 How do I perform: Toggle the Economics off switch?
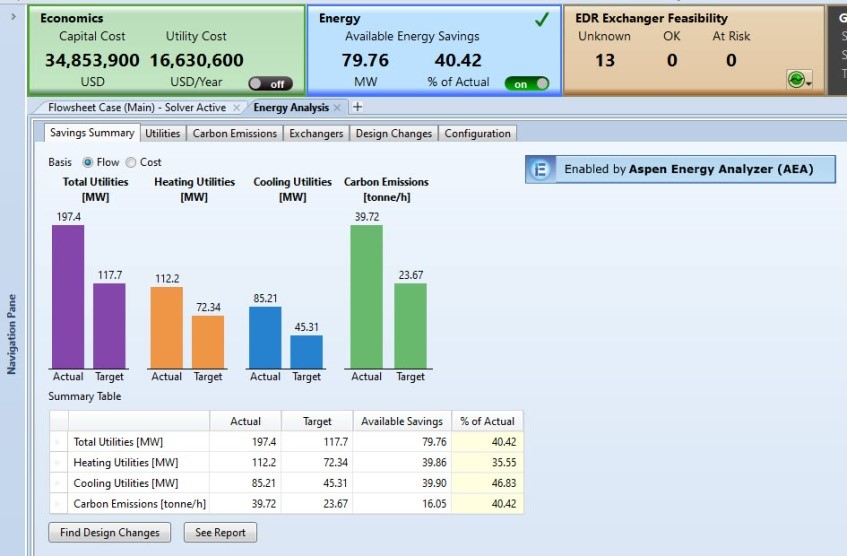270,84
